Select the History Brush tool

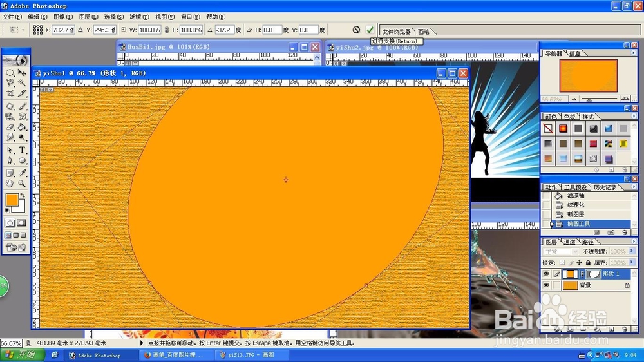coord(22,117)
